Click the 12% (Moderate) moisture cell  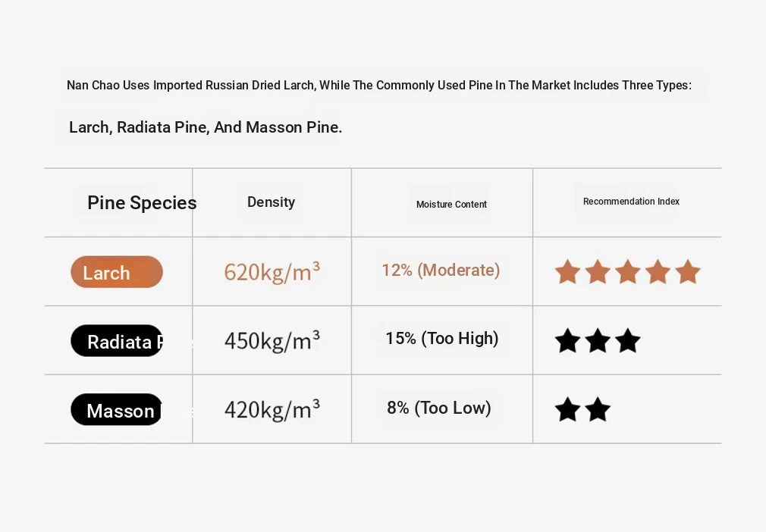click(x=441, y=271)
